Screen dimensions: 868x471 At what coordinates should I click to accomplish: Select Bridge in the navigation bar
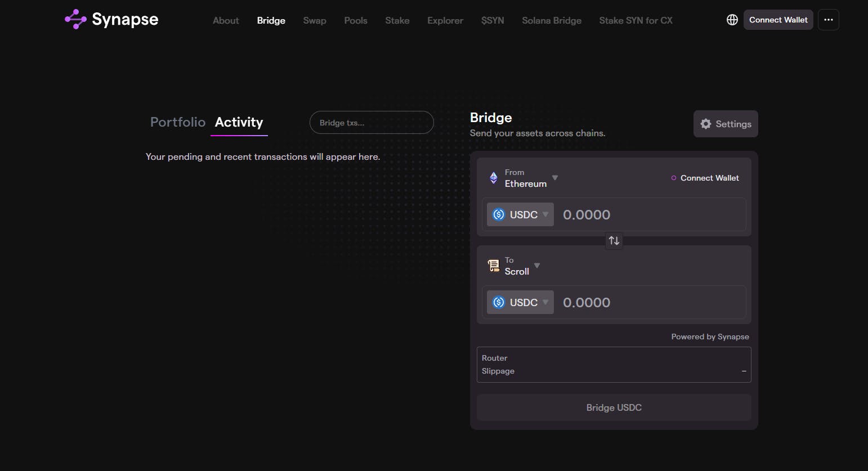tap(271, 20)
